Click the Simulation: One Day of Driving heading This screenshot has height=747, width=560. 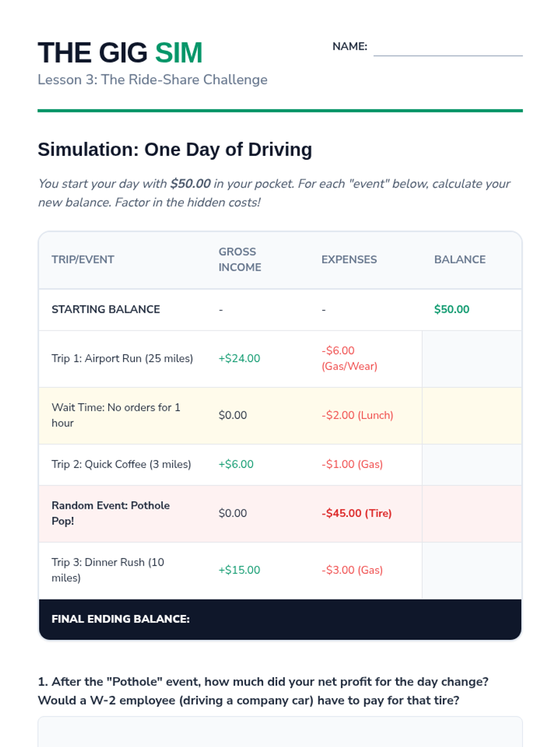tap(175, 150)
